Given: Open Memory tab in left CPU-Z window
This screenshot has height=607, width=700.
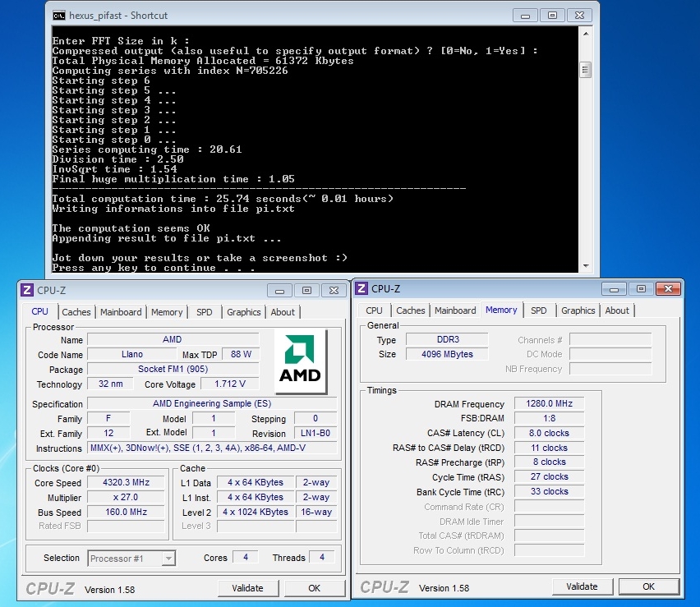Looking at the screenshot, I should [x=167, y=312].
